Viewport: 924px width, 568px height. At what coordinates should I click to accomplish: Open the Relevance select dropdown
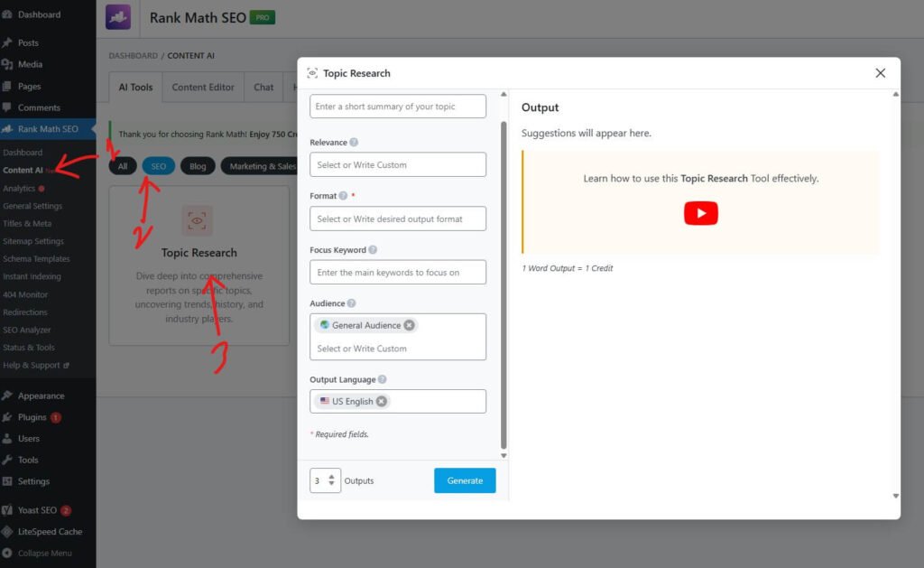[x=398, y=164]
